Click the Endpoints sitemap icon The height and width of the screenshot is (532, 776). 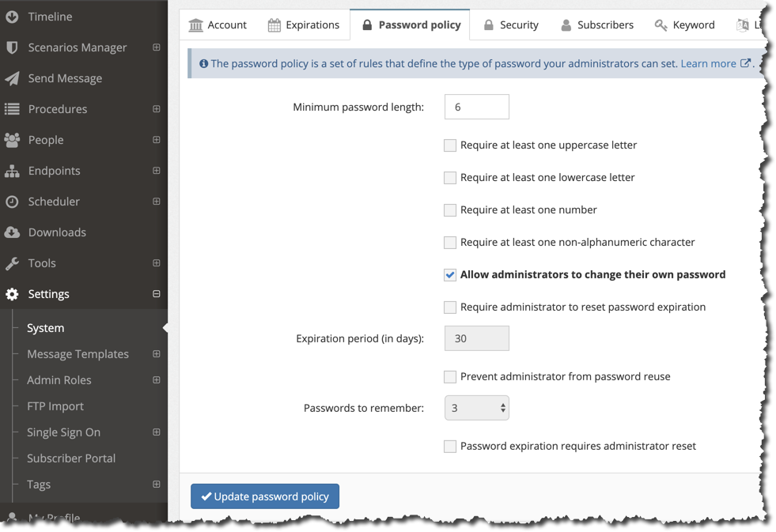point(12,171)
